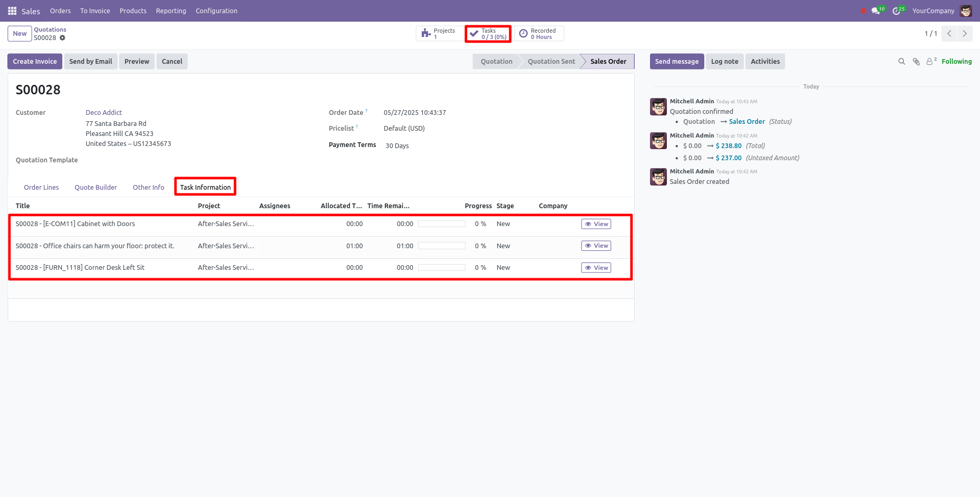Screen dimensions: 980x497
Task: Open the Reporting menu dropdown
Action: [x=171, y=11]
